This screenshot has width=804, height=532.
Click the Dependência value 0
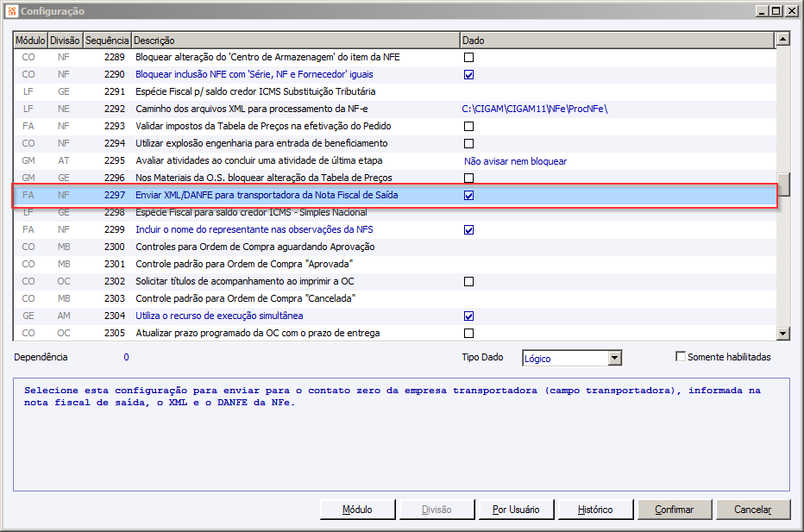pyautogui.click(x=126, y=357)
